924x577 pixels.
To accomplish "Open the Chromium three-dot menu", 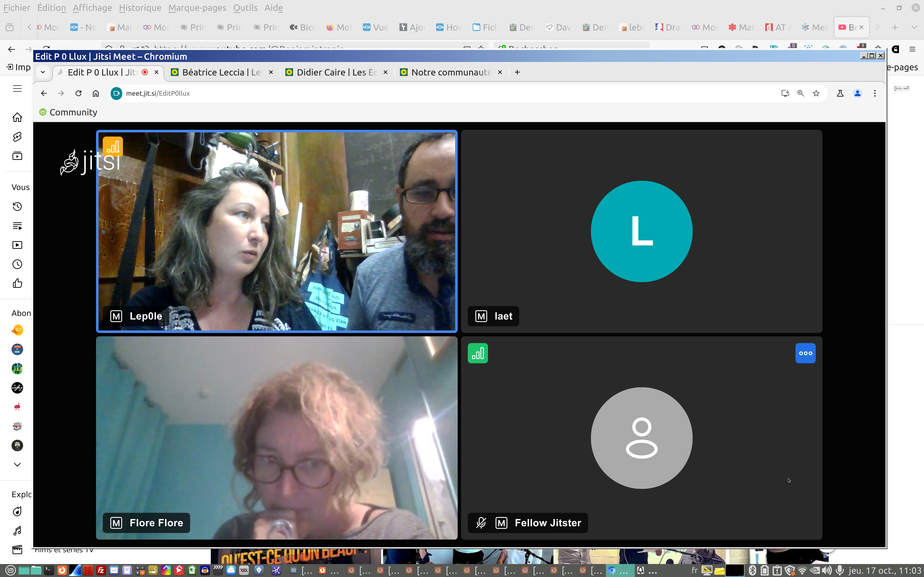I will [x=875, y=94].
